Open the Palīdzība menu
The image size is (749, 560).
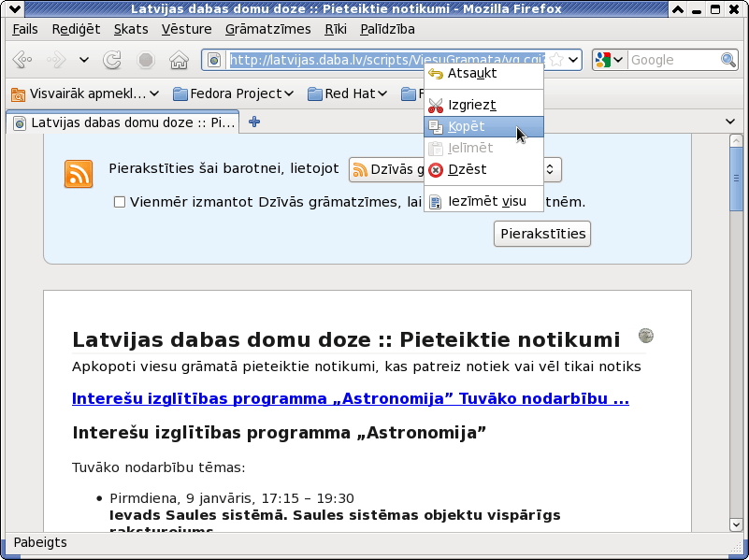coord(387,29)
